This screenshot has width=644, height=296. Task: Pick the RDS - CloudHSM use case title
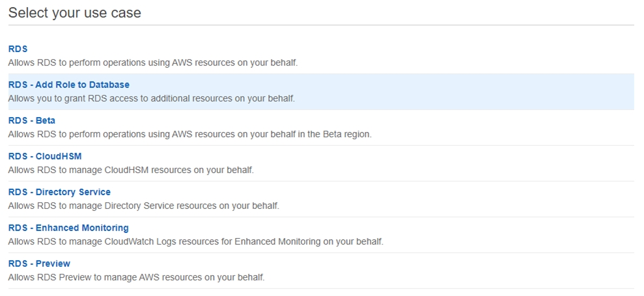[x=44, y=156]
